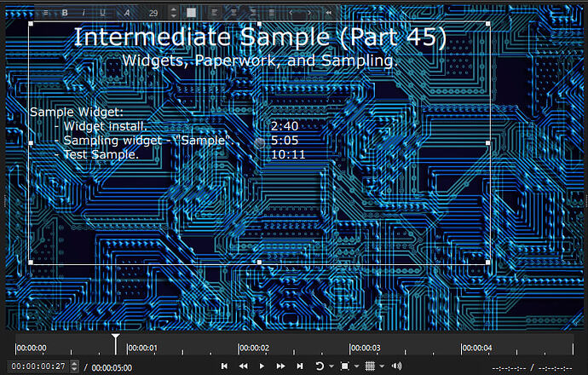The height and width of the screenshot is (375, 588).
Task: Increase font size with up arrow
Action: pos(173,10)
